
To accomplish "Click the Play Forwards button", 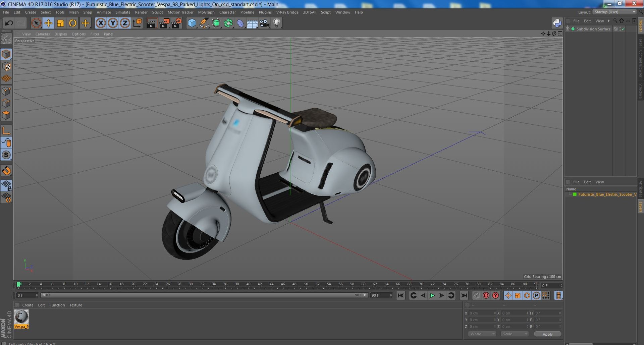I will [432, 295].
